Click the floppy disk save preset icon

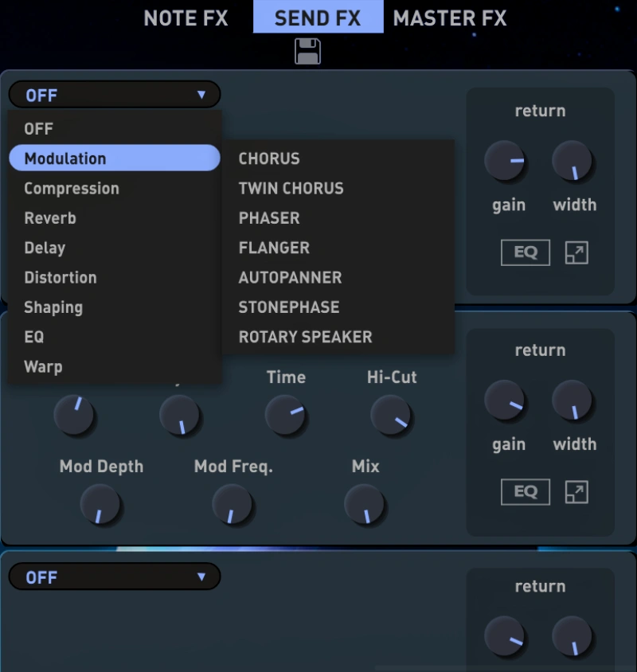[x=307, y=51]
